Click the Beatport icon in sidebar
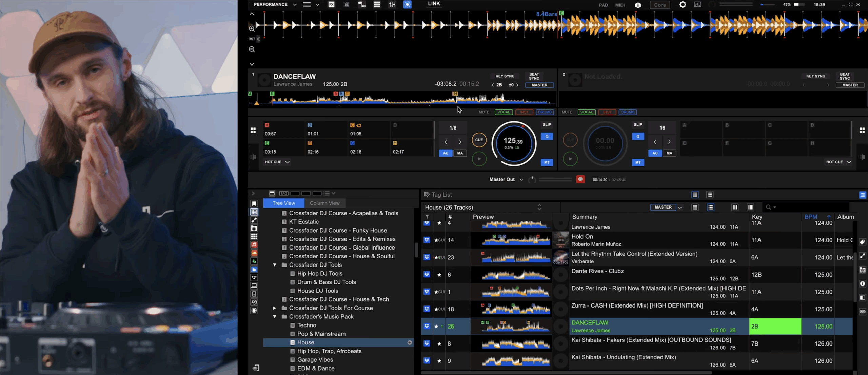Viewport: 868px width, 375px height. click(254, 261)
